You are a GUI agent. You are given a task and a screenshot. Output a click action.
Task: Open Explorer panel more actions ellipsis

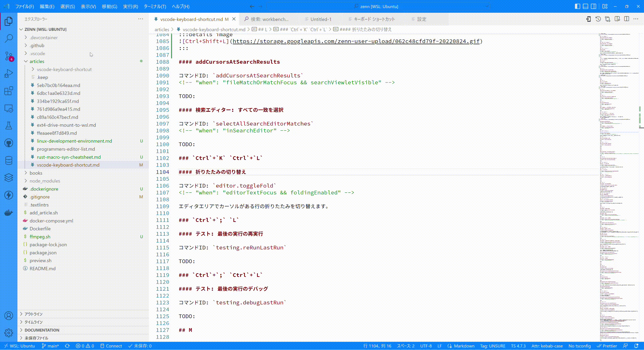coord(141,19)
